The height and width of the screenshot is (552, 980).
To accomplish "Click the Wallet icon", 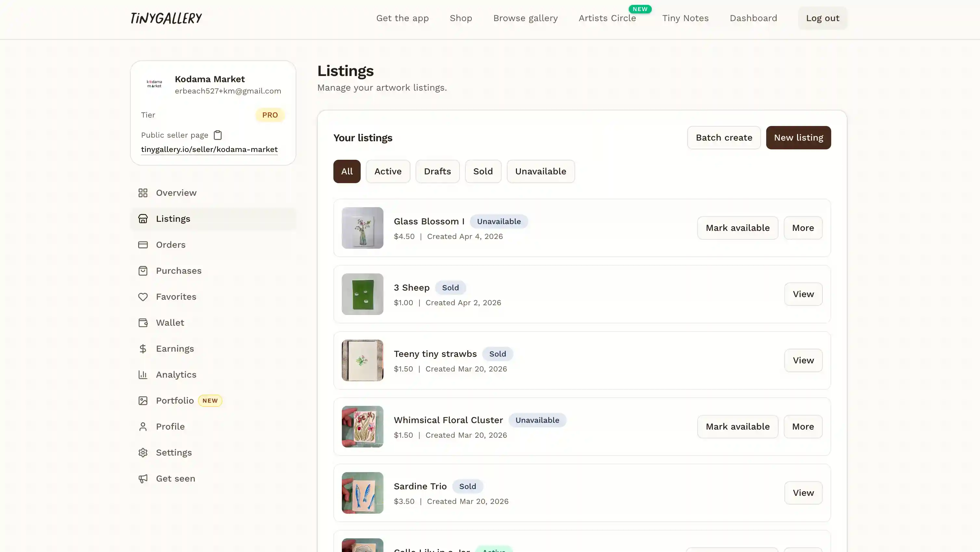I will pos(143,322).
